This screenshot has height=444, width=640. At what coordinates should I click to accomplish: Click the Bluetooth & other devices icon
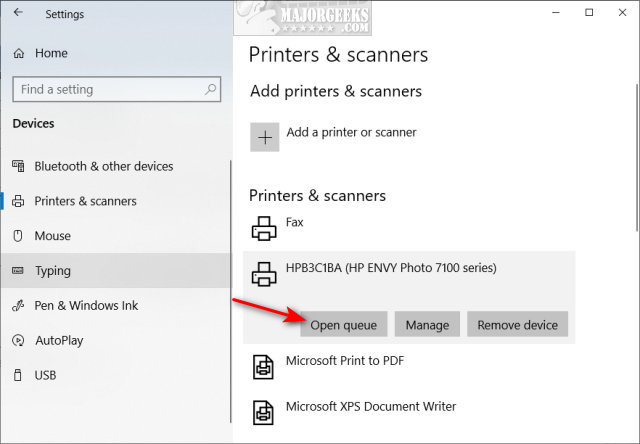[18, 166]
